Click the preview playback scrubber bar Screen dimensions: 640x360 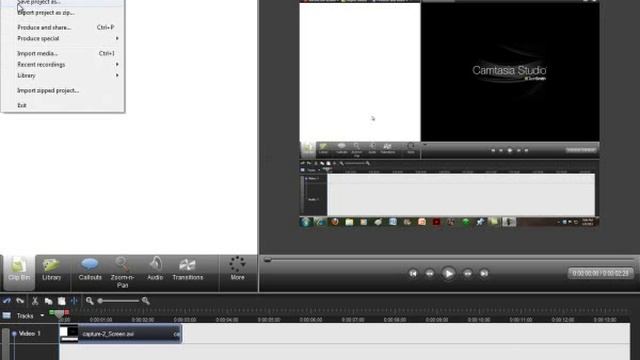click(449, 260)
